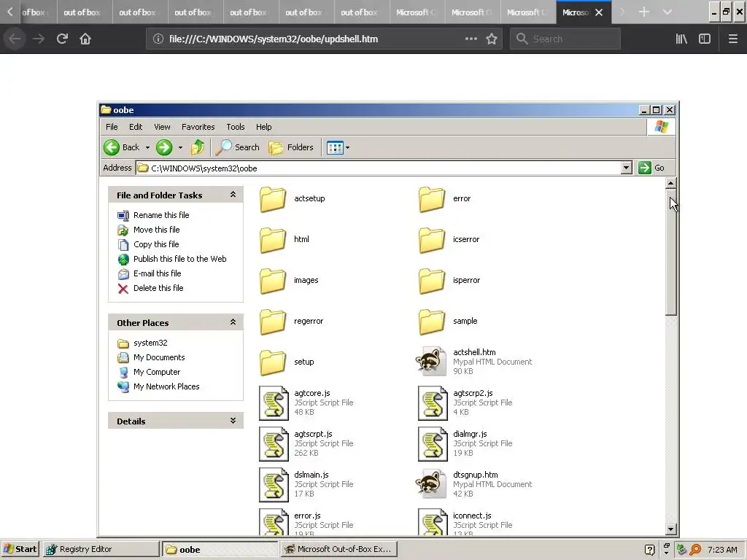This screenshot has width=747, height=560.
Task: Open the Explorer Edit menu
Action: coord(136,127)
